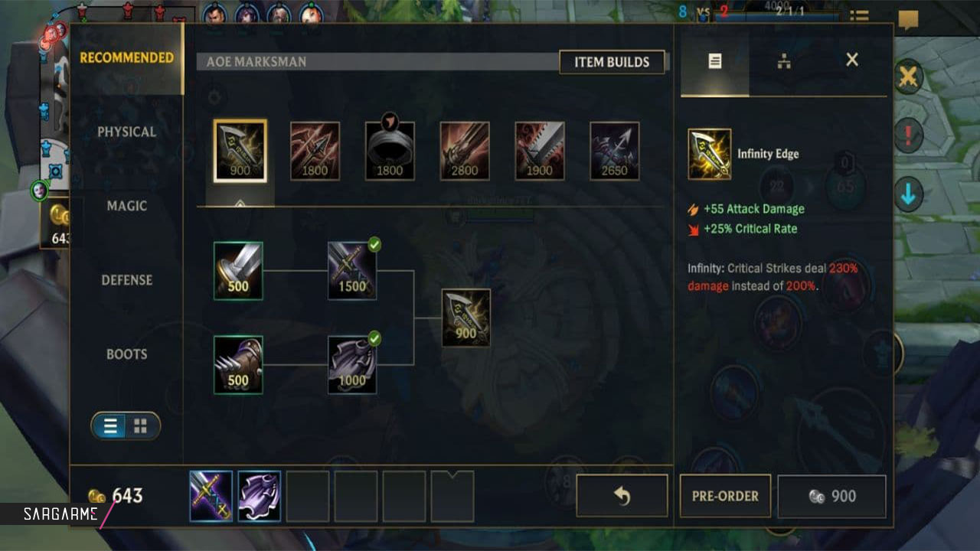Click the Pre-Order button
The width and height of the screenshot is (980, 551).
click(x=725, y=496)
